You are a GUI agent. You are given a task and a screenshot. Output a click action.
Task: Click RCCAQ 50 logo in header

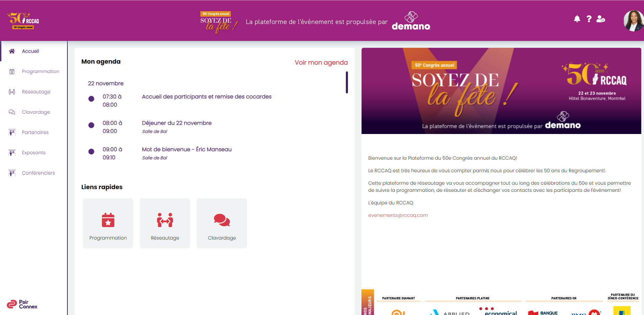pos(23,21)
